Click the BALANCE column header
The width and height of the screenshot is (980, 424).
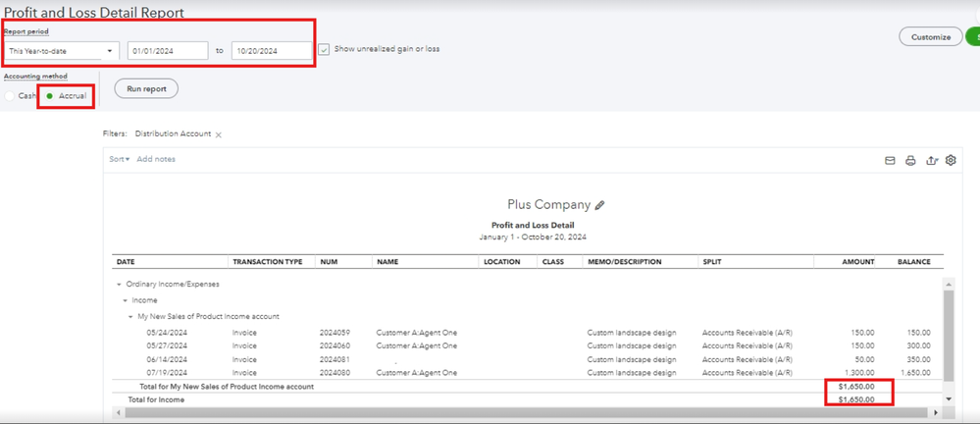(913, 262)
